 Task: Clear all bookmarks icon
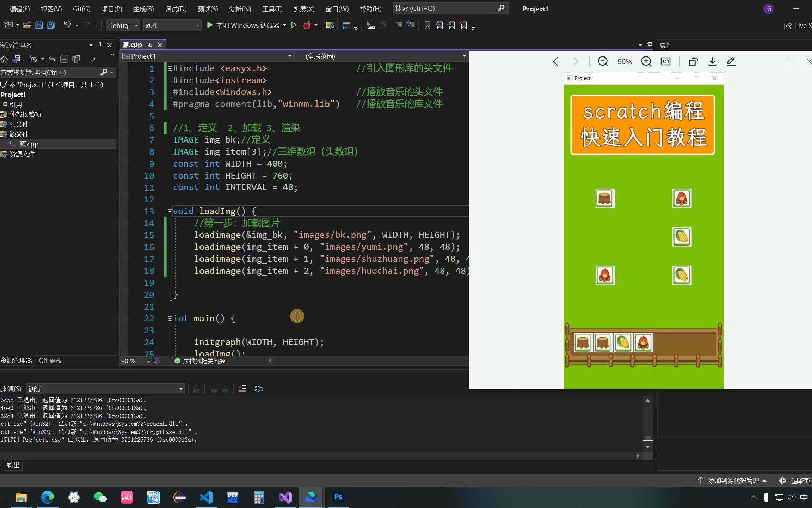pyautogui.click(x=463, y=25)
